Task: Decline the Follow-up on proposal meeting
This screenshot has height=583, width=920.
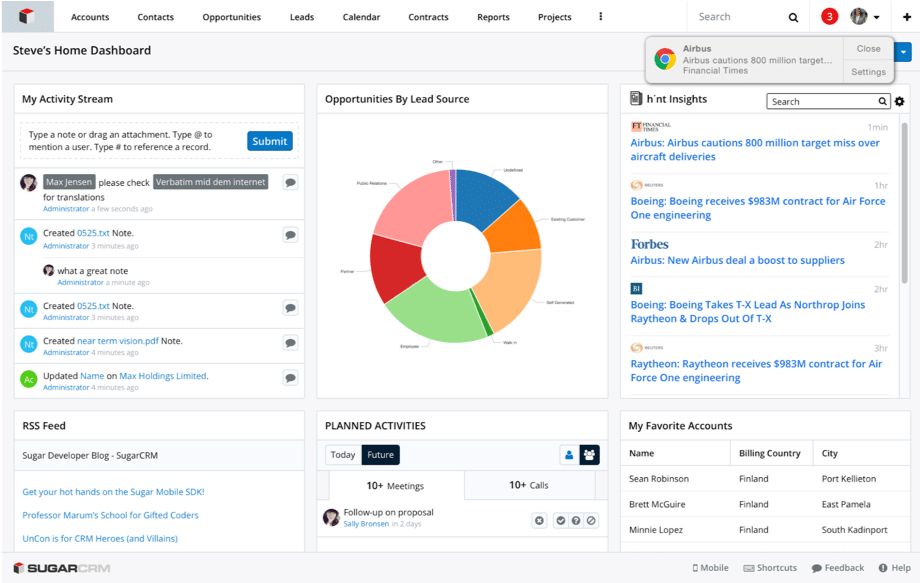Action: [x=591, y=520]
